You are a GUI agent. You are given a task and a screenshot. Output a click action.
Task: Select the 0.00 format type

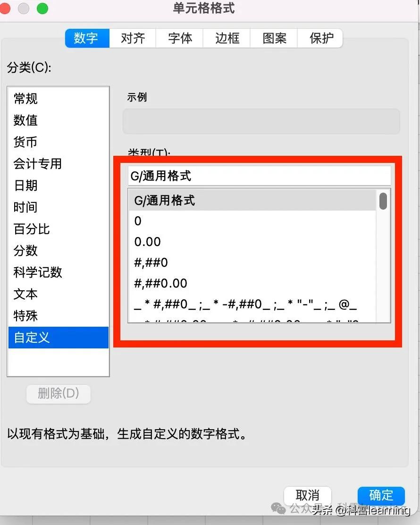[x=252, y=242]
